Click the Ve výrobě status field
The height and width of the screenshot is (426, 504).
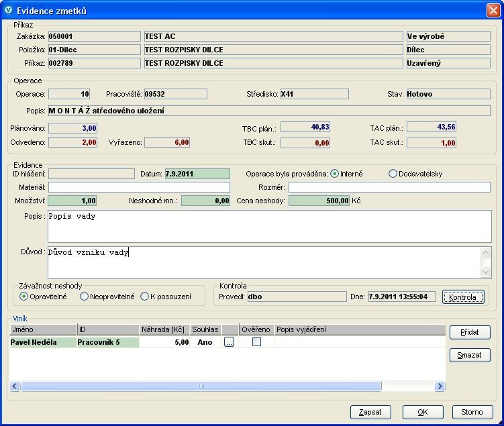(448, 36)
